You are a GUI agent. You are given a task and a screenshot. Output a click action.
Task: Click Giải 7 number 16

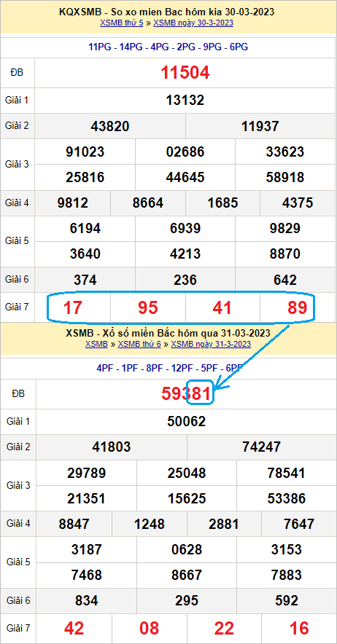[299, 629]
